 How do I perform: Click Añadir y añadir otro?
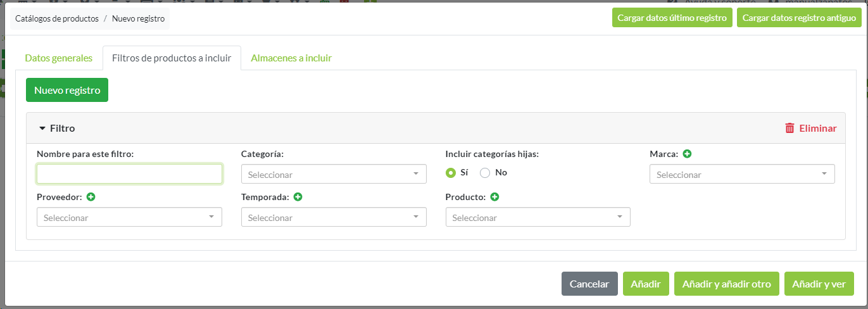point(726,284)
